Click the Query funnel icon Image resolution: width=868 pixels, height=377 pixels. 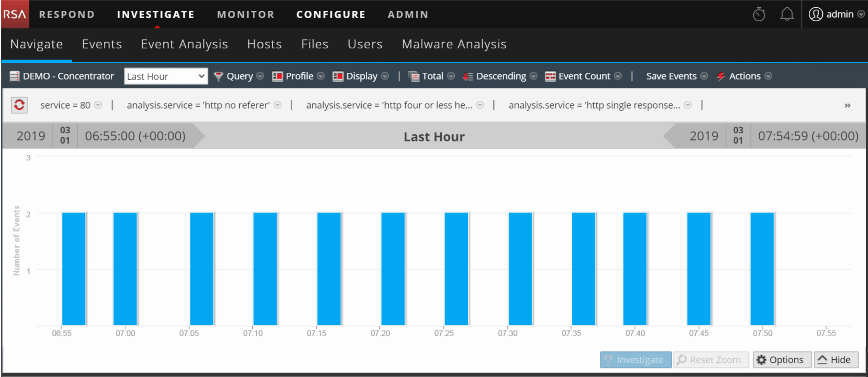pos(218,76)
